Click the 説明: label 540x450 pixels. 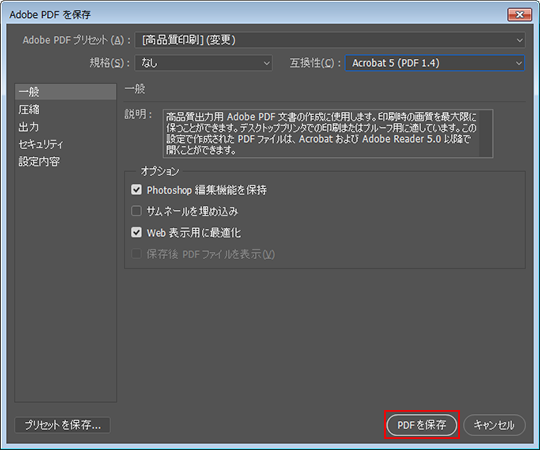tap(138, 114)
